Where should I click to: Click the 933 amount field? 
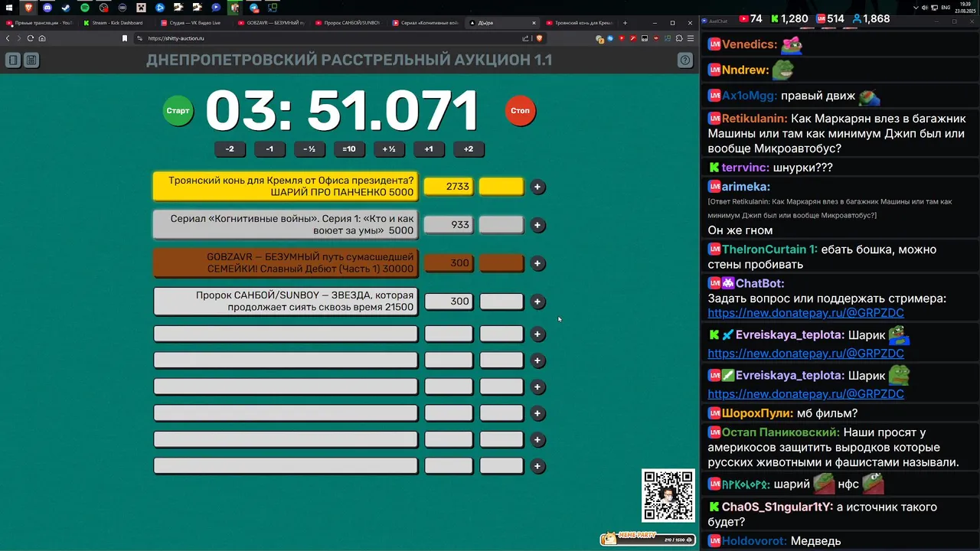(x=449, y=225)
